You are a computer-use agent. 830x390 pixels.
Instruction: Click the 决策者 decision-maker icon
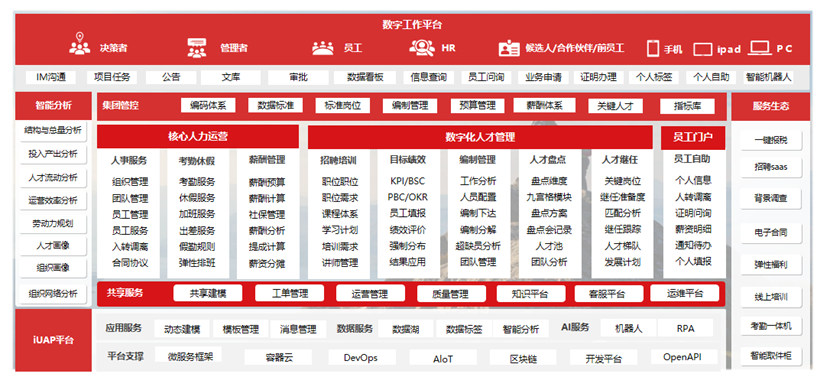pyautogui.click(x=80, y=44)
